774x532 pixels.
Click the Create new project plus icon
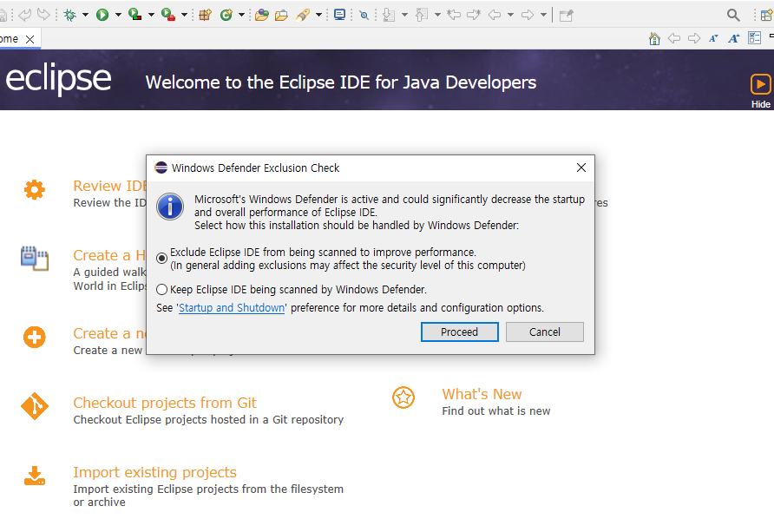tap(35, 337)
